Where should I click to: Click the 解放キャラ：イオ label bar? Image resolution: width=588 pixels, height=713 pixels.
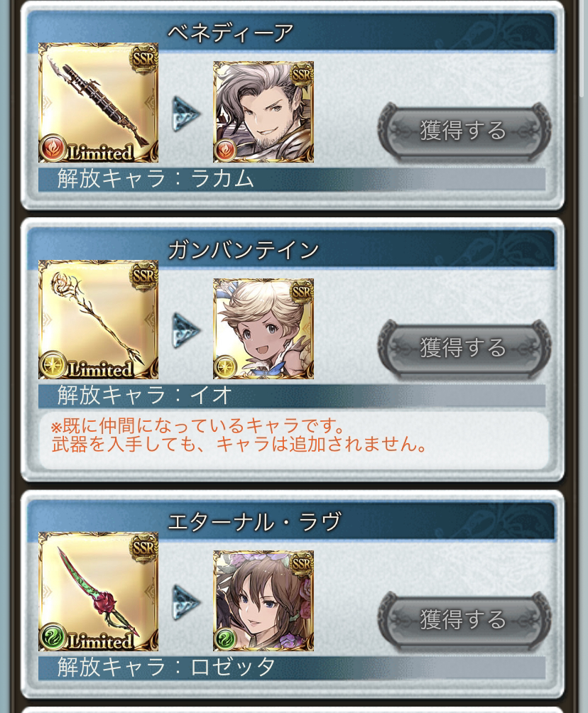(x=291, y=395)
